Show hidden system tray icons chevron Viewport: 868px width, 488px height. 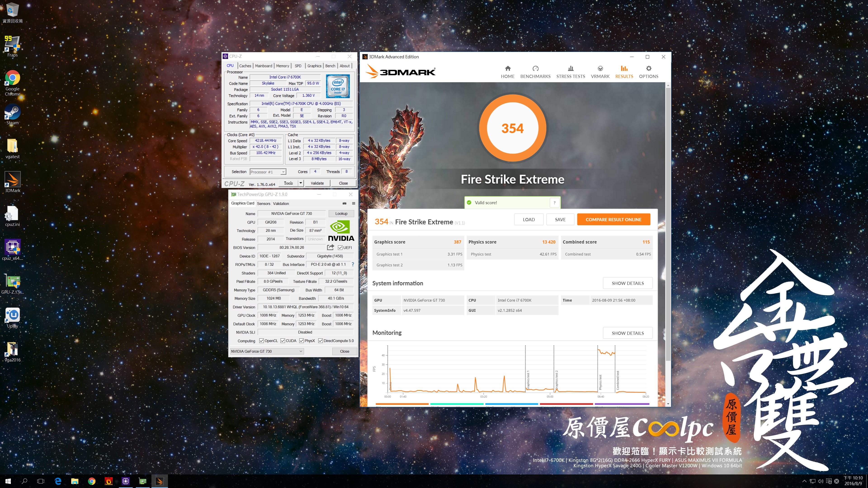point(804,481)
